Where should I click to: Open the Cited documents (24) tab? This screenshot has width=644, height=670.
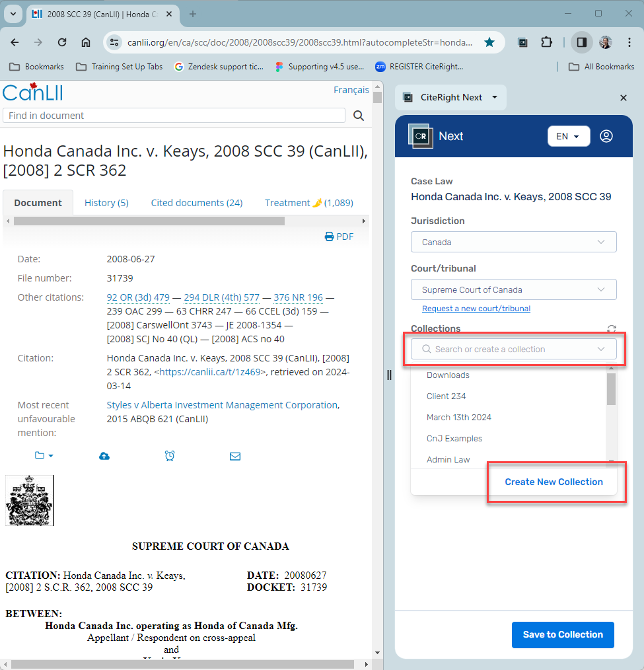click(x=196, y=203)
